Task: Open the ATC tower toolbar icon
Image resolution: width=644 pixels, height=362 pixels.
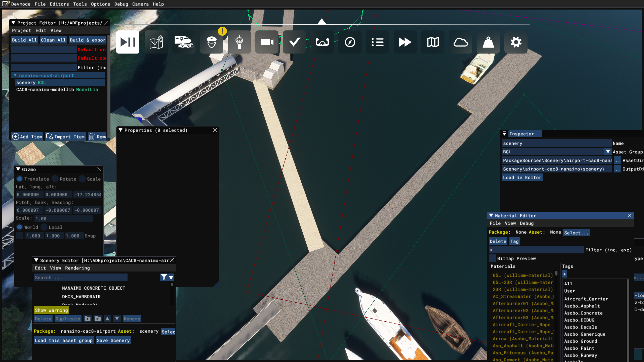Action: (239, 42)
